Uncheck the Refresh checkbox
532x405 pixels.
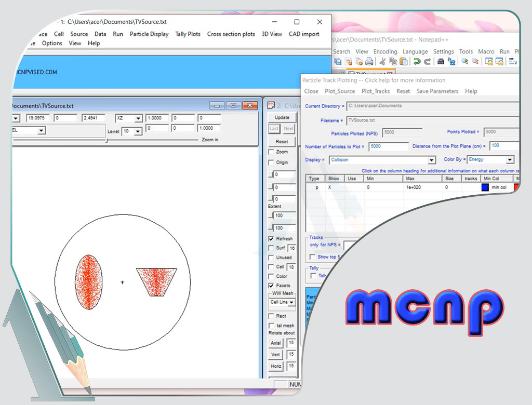click(x=271, y=239)
